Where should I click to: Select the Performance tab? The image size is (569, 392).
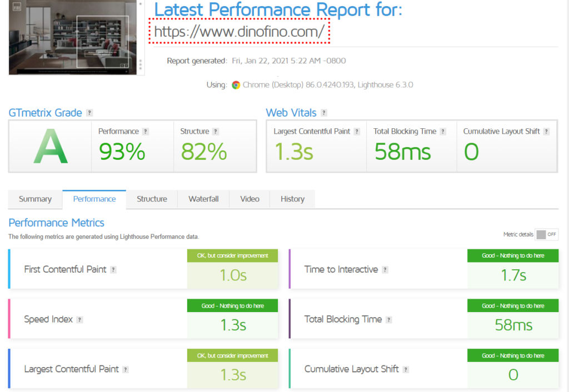tap(94, 199)
